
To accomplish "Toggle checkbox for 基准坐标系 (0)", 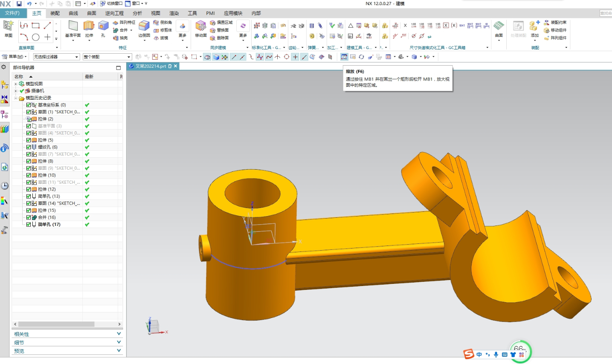I will coord(29,105).
